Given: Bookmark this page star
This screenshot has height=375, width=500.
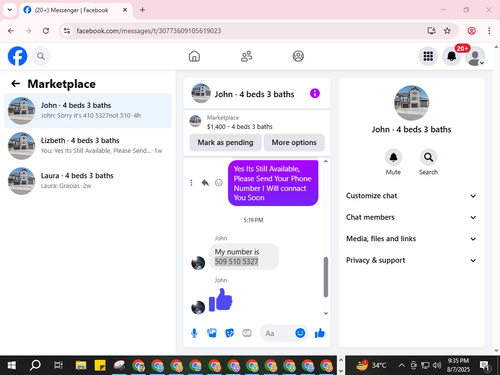Looking at the screenshot, I should (447, 31).
